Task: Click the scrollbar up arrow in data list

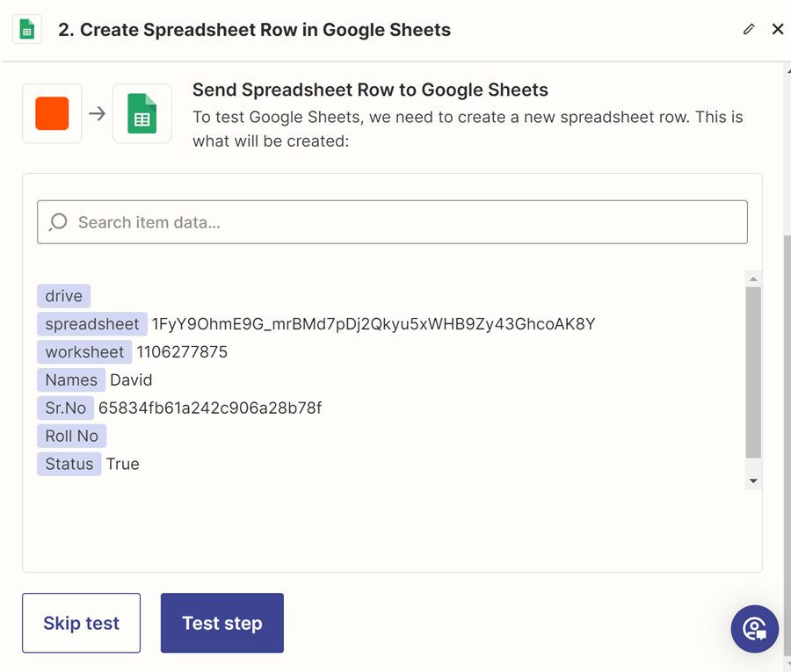Action: 753,278
